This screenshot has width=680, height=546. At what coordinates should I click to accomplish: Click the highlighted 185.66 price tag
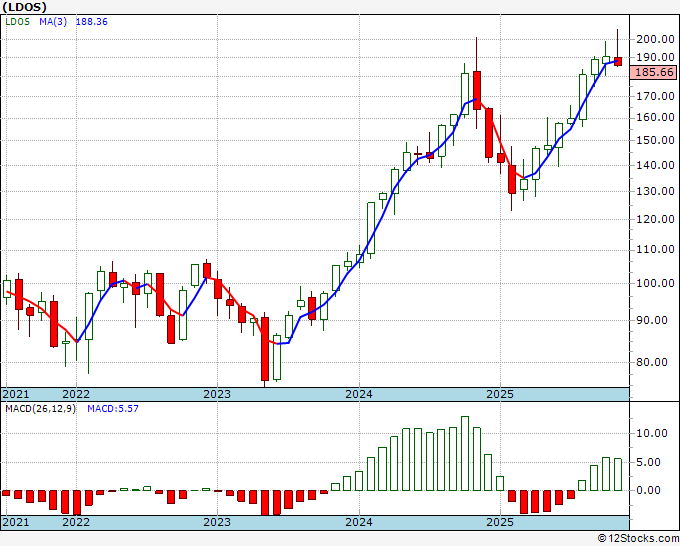coord(654,72)
